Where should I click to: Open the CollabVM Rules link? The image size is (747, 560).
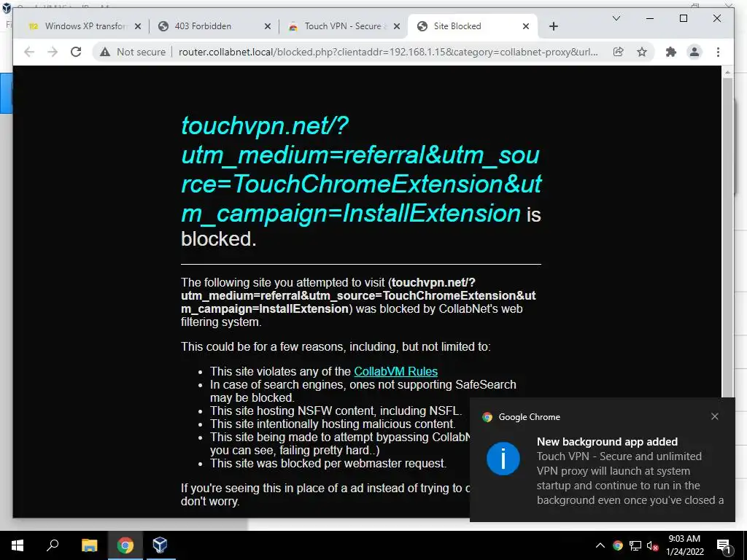[395, 371]
